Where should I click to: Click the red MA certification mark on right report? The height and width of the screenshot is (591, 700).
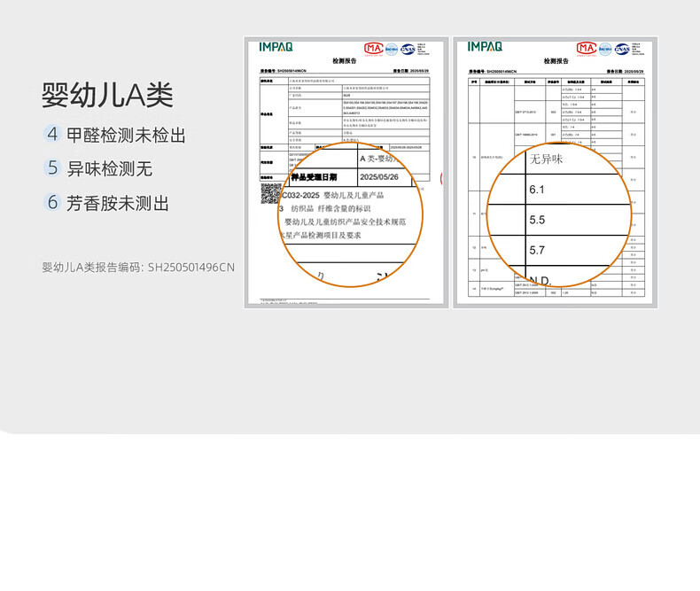(586, 48)
